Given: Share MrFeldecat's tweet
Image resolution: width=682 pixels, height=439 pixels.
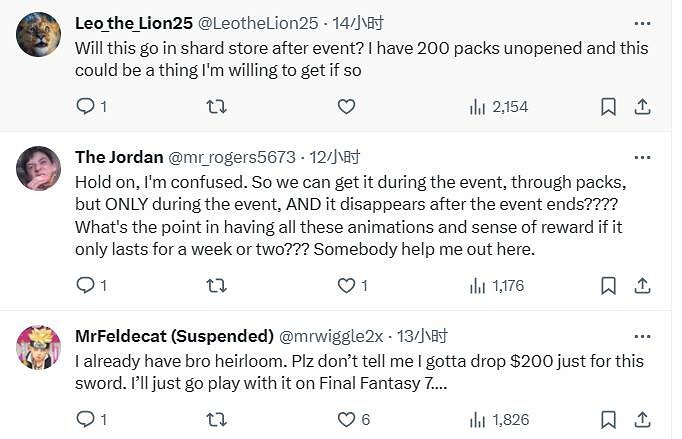Looking at the screenshot, I should point(643,419).
